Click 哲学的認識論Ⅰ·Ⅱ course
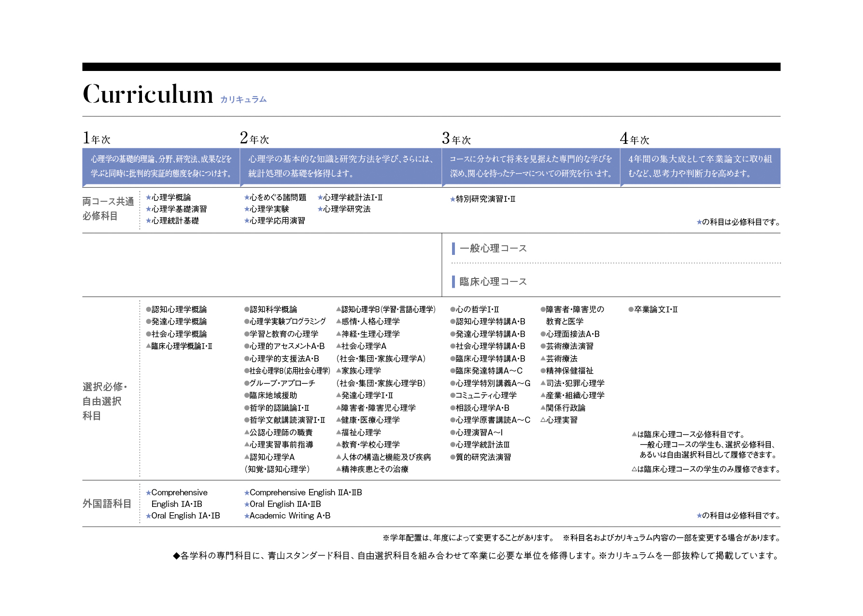This screenshot has width=863, height=616. [x=277, y=408]
